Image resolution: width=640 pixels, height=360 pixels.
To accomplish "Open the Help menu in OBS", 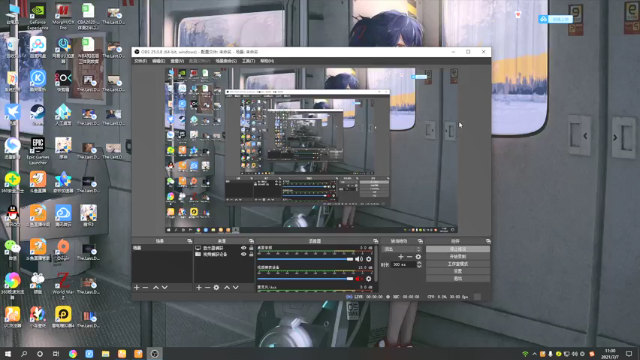I will (267, 61).
